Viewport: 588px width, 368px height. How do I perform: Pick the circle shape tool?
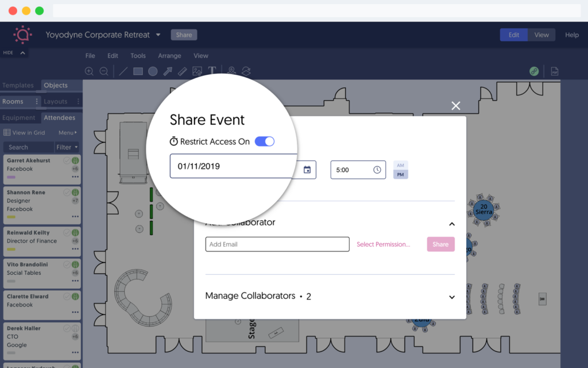tap(153, 71)
